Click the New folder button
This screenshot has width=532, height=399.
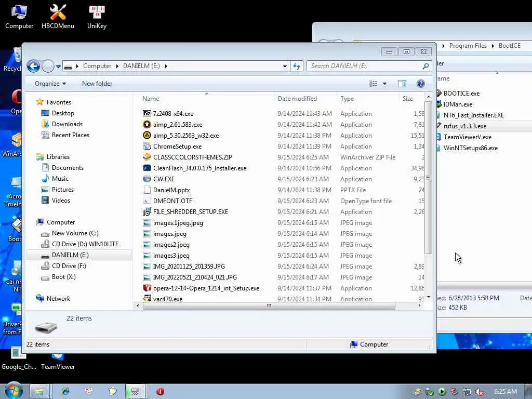pos(97,84)
